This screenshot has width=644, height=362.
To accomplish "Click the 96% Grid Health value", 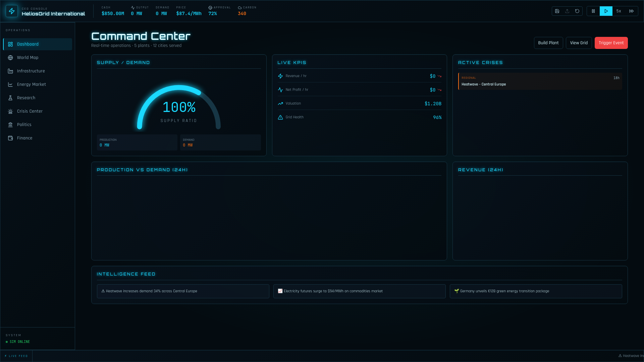I will point(437,117).
